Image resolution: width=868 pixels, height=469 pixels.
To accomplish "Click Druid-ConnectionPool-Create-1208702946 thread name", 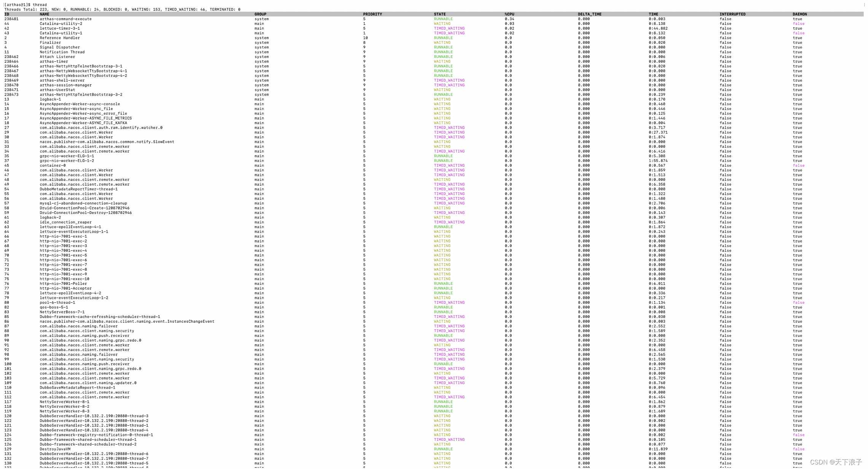I will (x=84, y=208).
